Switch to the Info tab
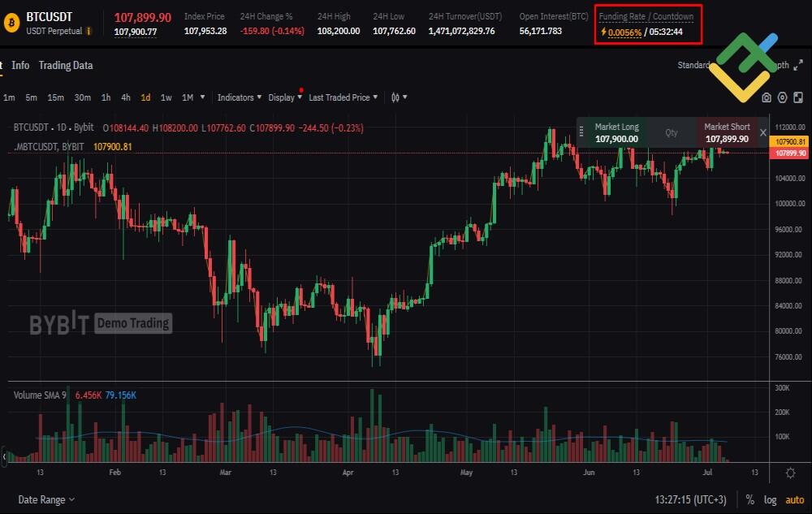 [20, 65]
